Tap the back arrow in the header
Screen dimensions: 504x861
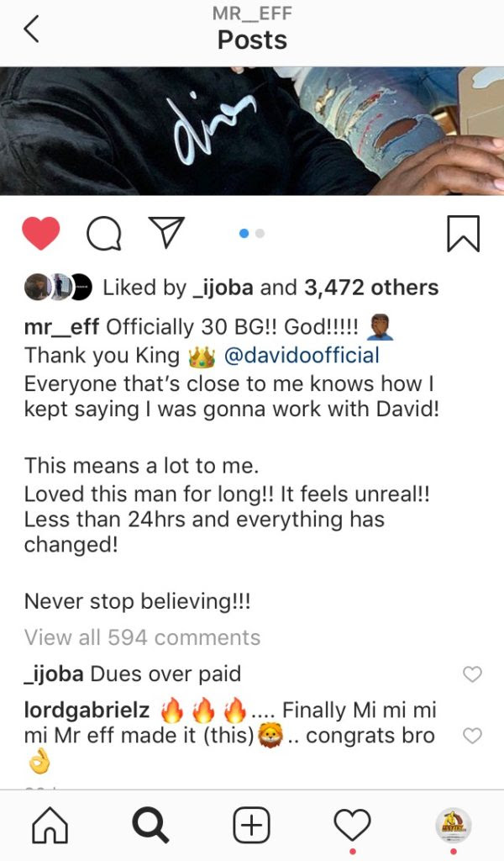[31, 29]
